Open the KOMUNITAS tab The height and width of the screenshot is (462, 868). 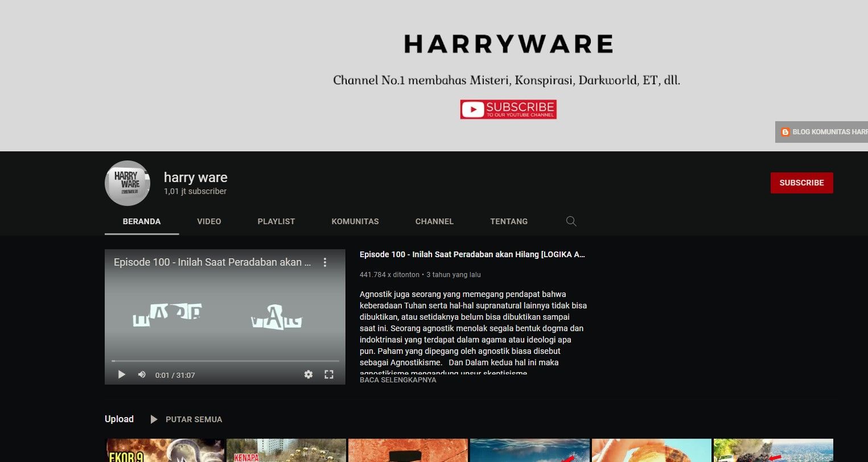(x=355, y=221)
